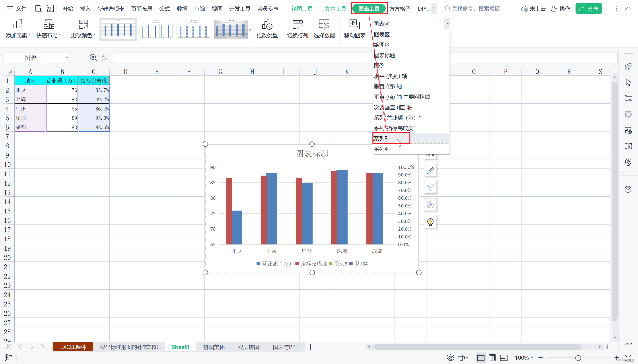Select 系列4 from the element list
Viewport: 638px width, 364px height.
[381, 149]
